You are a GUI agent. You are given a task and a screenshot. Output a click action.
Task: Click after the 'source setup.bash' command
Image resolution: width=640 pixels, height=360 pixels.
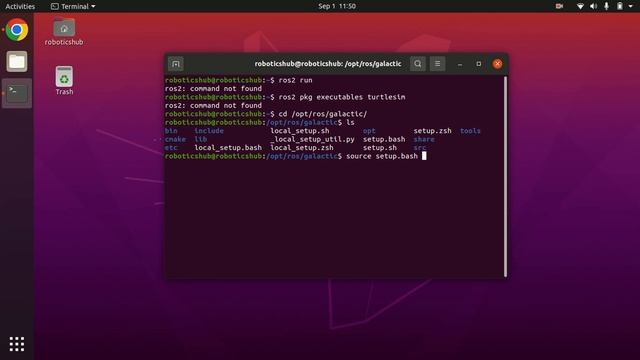(x=424, y=156)
